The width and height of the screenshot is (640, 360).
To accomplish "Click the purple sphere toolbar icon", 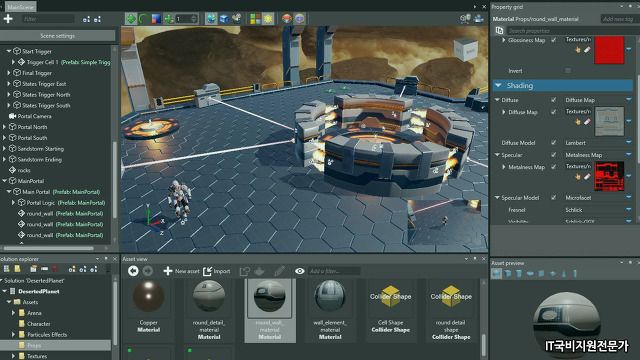I will point(300,19).
